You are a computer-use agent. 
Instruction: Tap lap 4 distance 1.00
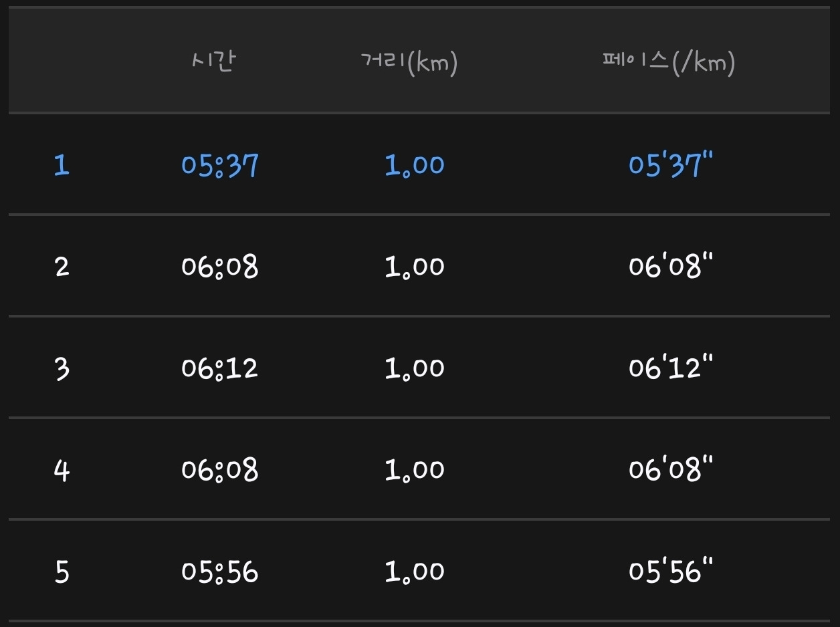(415, 470)
